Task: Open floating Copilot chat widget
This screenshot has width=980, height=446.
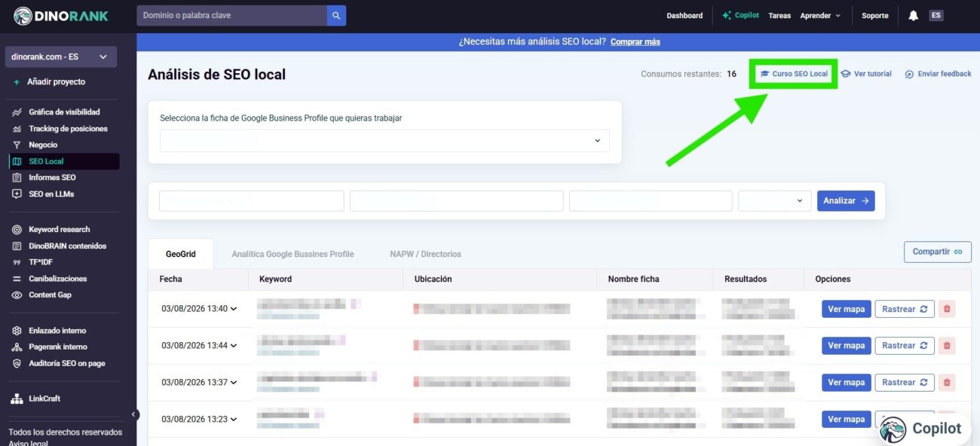Action: [x=923, y=429]
